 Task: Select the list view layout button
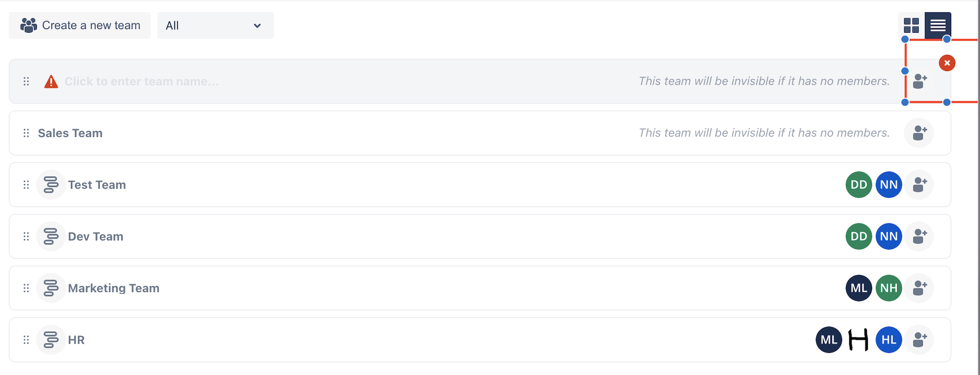pyautogui.click(x=938, y=25)
